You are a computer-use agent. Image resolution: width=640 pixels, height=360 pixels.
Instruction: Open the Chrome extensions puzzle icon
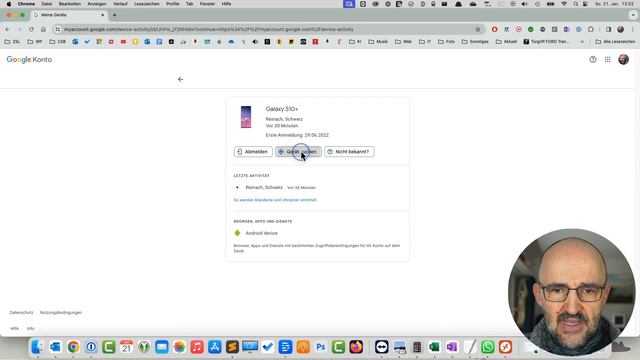coord(591,29)
